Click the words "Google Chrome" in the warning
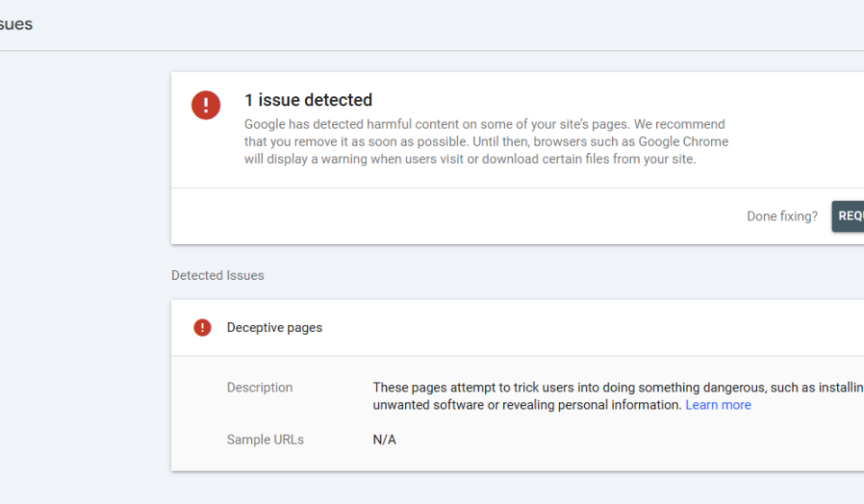Viewport: 864px width, 504px height. point(683,141)
